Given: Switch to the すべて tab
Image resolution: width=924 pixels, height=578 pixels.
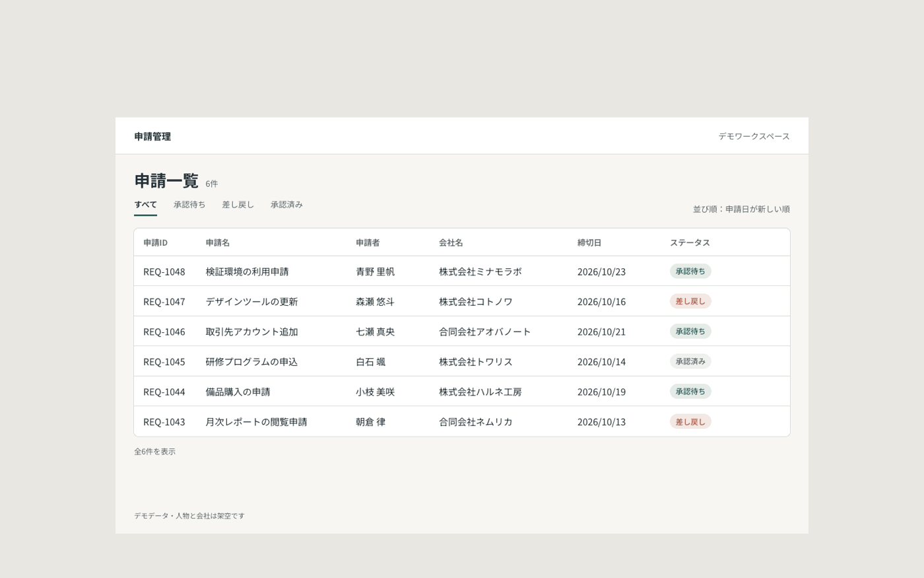Looking at the screenshot, I should coord(145,205).
